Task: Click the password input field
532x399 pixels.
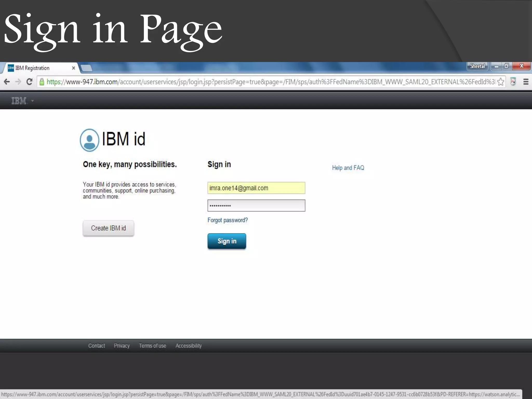Action: tap(256, 205)
